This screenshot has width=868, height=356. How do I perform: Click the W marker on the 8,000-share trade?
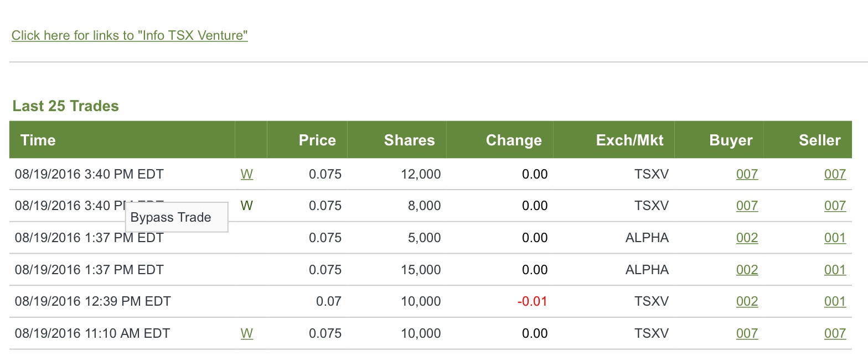(x=247, y=206)
